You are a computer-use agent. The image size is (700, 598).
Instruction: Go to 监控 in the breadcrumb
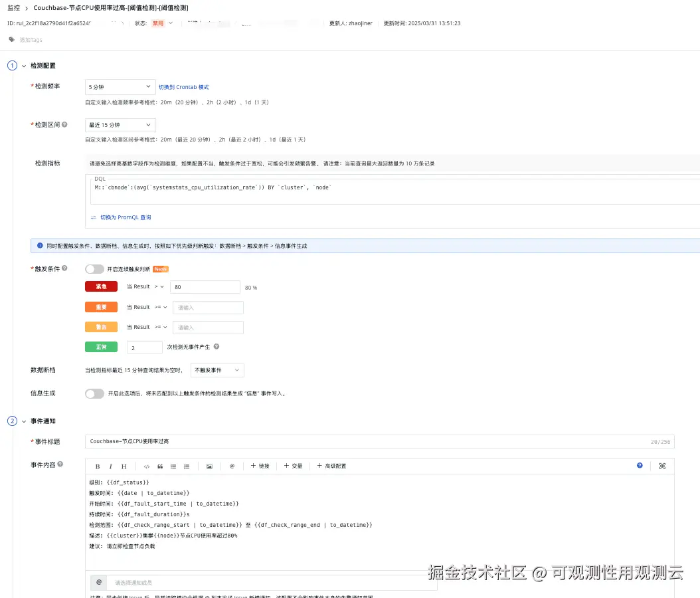13,8
